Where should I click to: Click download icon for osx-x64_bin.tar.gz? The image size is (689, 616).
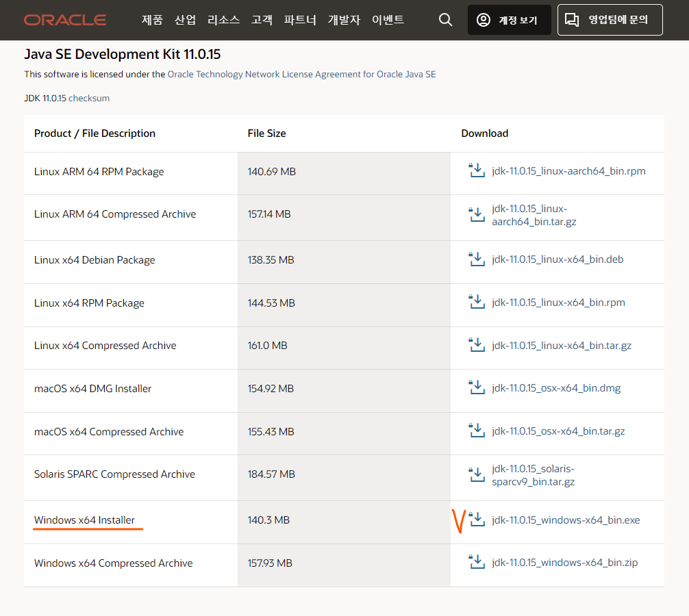[477, 431]
